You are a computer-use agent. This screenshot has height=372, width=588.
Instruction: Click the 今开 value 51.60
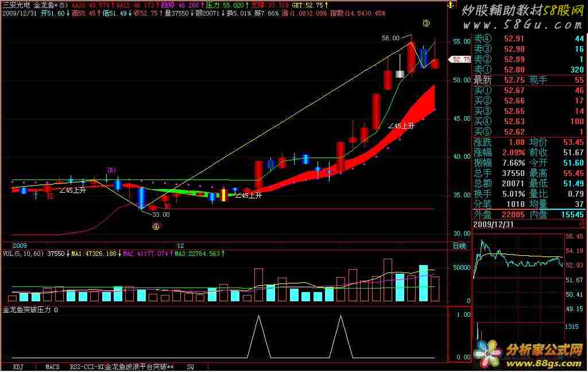pos(574,163)
